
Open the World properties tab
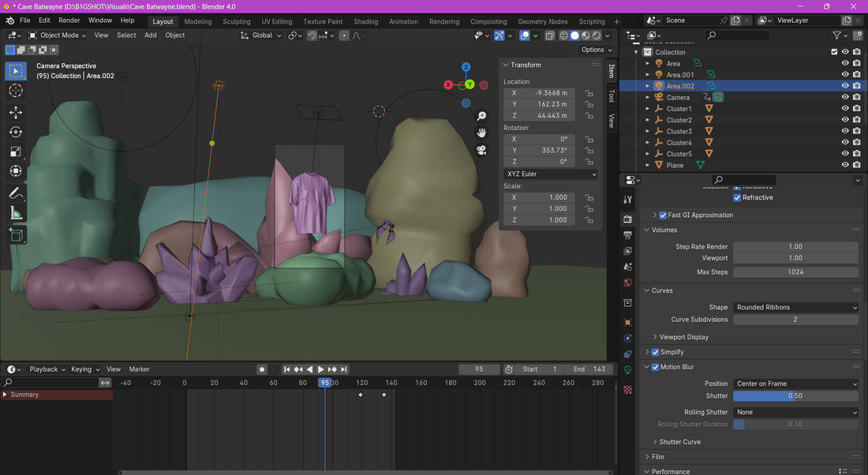tap(628, 283)
